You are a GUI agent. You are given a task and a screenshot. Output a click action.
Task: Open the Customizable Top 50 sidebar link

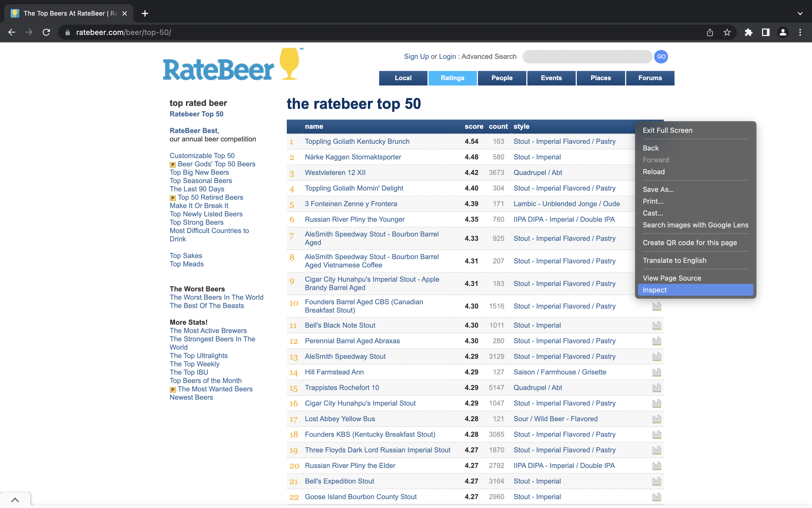tap(202, 156)
